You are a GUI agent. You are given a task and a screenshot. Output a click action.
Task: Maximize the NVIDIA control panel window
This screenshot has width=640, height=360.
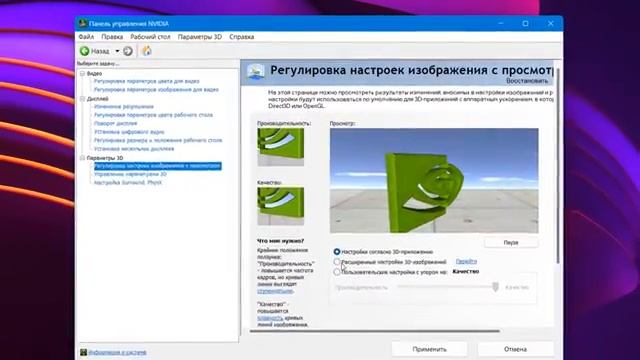[526, 24]
